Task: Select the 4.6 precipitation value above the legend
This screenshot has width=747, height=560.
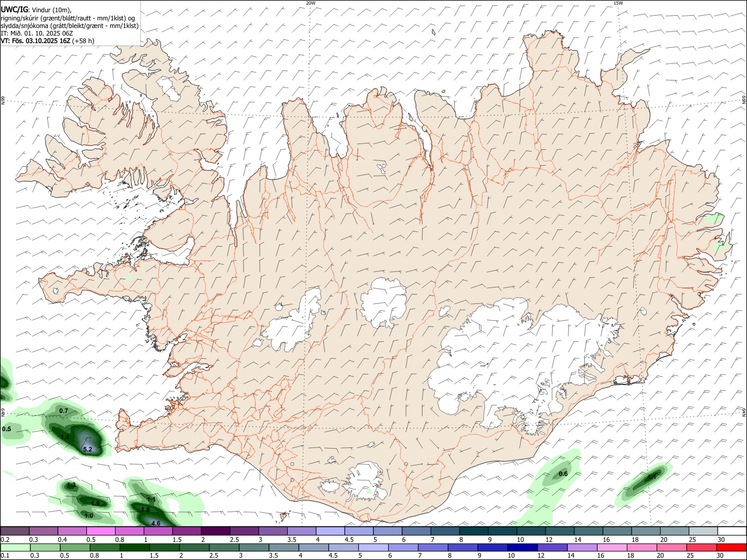Action: coord(156,523)
